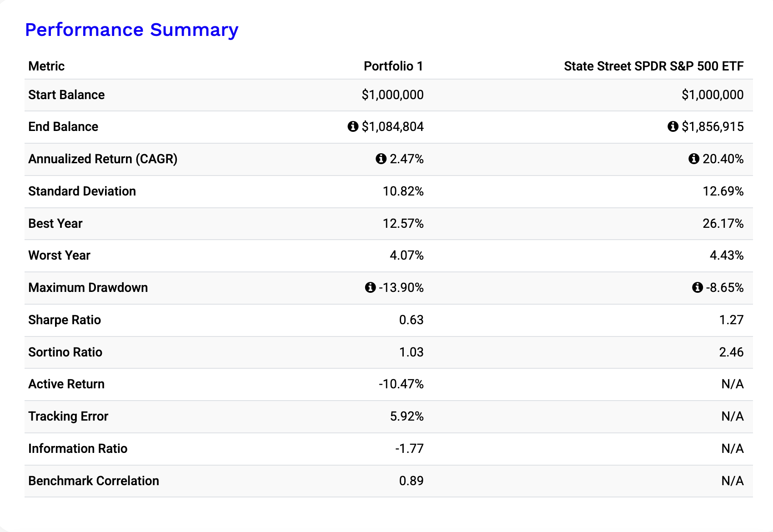This screenshot has width=773, height=532.
Task: Select State Street SPDR S&P 500 ETF header
Action: pyautogui.click(x=654, y=66)
